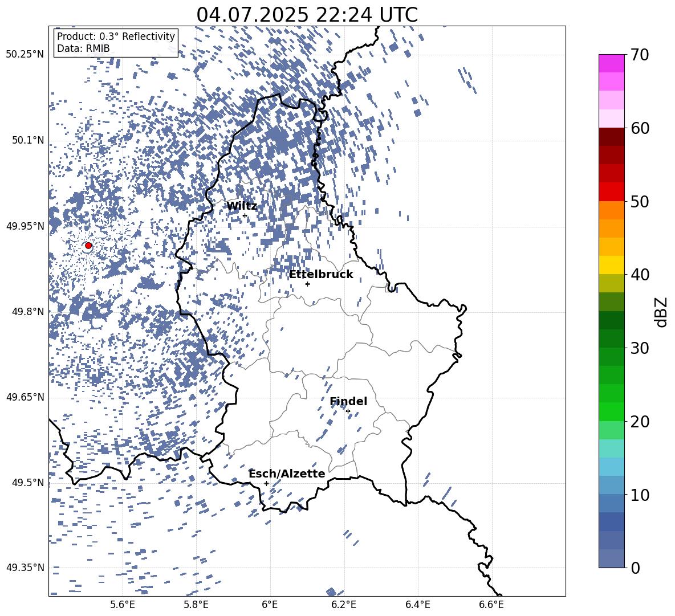This screenshot has width=675, height=616.
Task: Click the 5.6°E longitude label
Action: [123, 605]
